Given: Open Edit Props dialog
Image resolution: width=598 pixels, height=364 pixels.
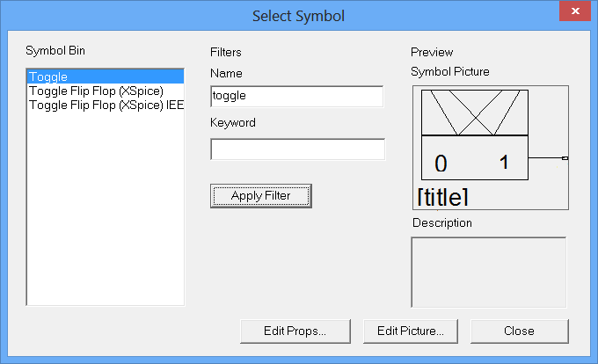Looking at the screenshot, I should 295,331.
